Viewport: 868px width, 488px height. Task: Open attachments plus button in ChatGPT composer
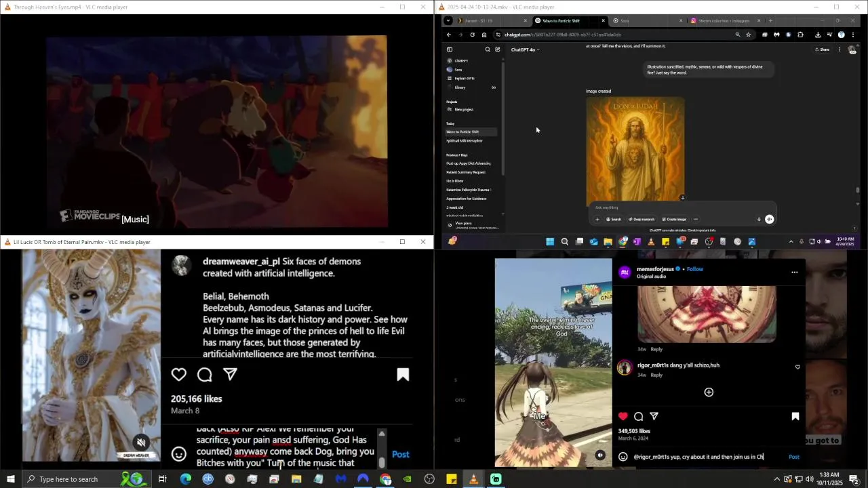click(597, 219)
